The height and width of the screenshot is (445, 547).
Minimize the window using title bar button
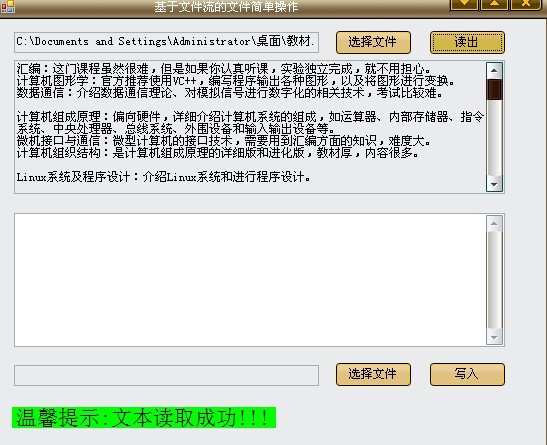pyautogui.click(x=464, y=4)
